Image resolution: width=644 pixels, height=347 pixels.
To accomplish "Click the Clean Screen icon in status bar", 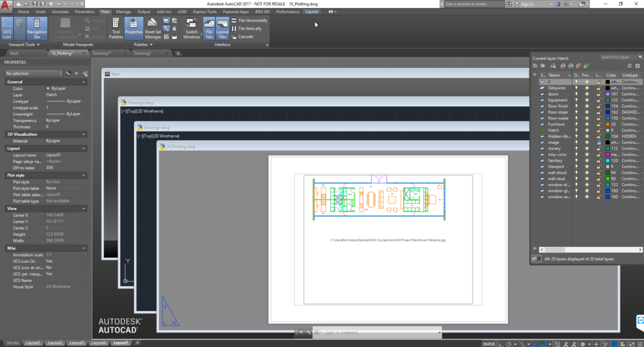I will coord(631,344).
